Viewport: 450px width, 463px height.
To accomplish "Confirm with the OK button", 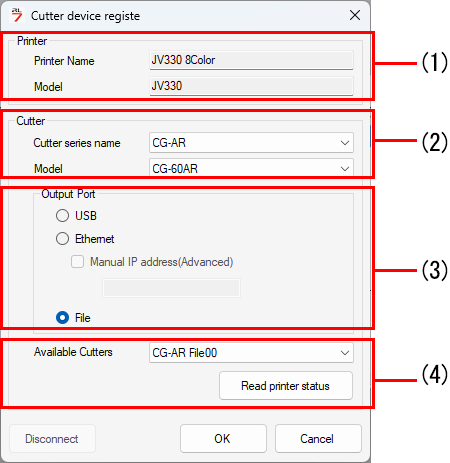I will click(223, 438).
